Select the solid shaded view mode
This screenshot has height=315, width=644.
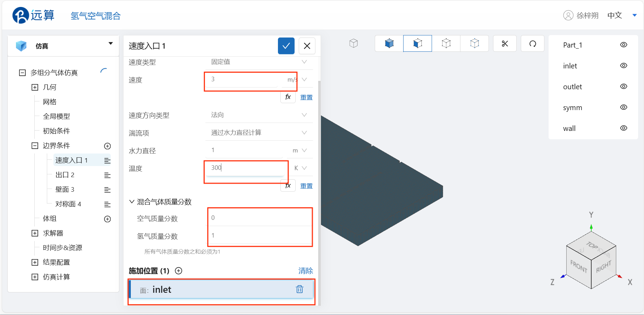[x=389, y=43]
